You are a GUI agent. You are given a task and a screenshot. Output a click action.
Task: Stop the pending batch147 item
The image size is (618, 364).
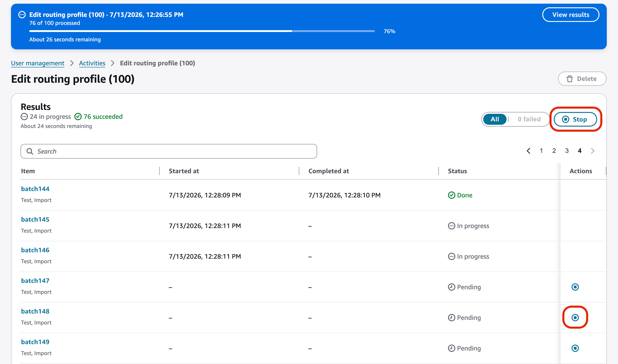[575, 287]
